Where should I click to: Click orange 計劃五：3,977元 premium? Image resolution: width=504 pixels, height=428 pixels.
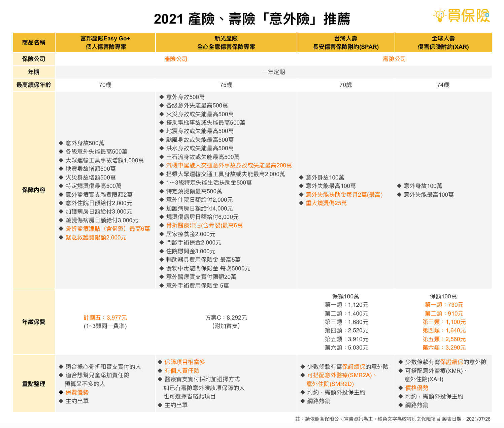click(105, 318)
